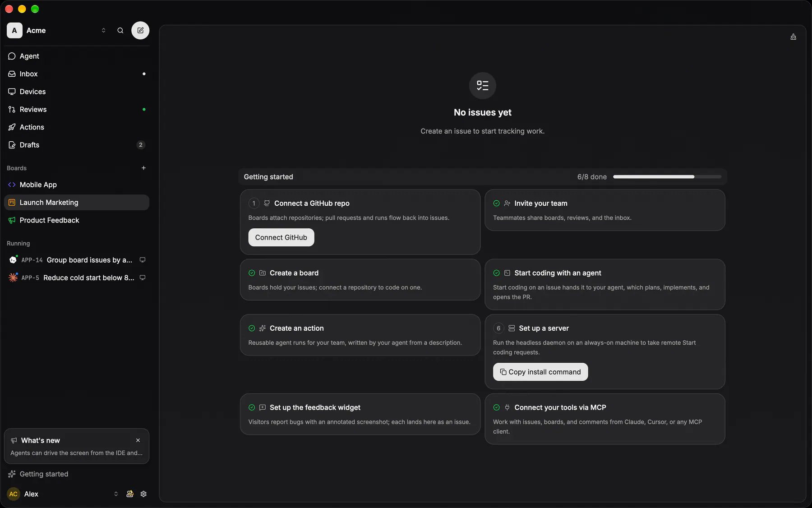Screen dimensions: 812x508
Task: Click the 6/8 done progress bar
Action: tap(667, 177)
